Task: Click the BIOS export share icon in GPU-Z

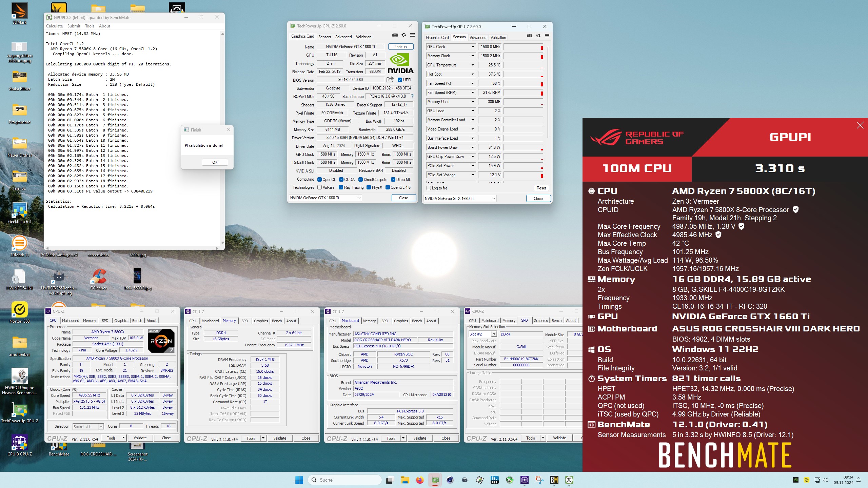Action: 390,80
